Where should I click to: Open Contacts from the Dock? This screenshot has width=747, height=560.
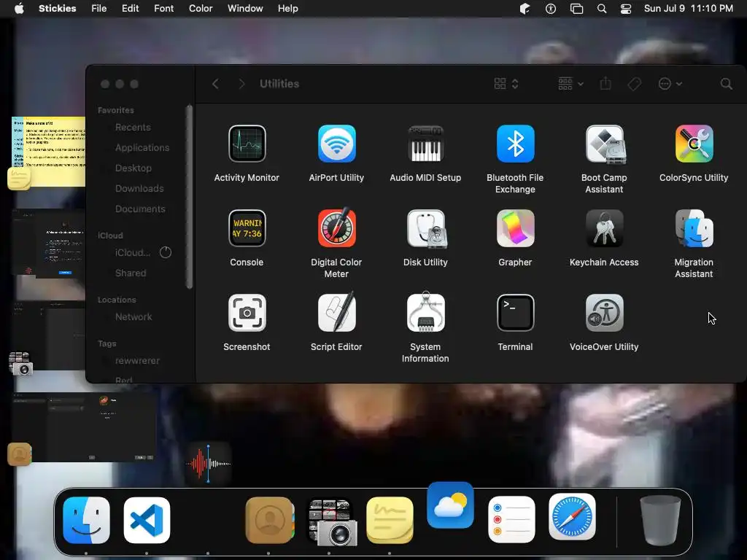[x=270, y=520]
